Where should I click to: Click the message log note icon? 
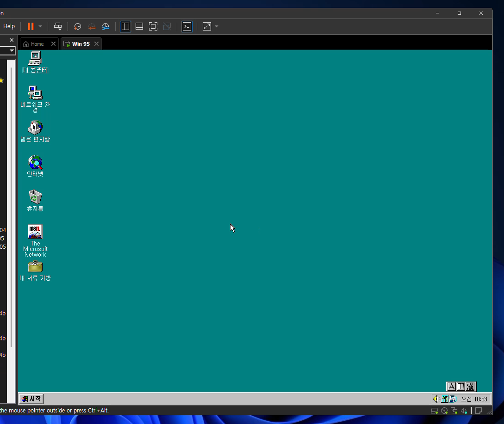pos(479,411)
